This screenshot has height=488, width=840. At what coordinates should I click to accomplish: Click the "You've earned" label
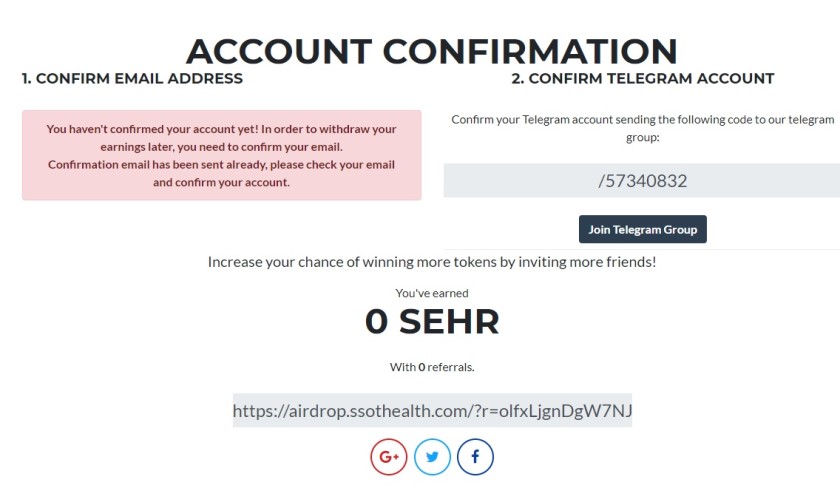tap(432, 293)
